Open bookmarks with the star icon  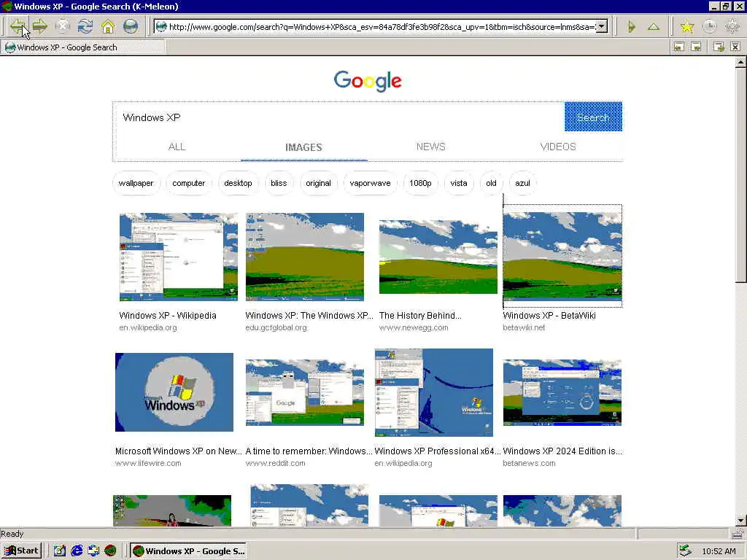tap(686, 27)
